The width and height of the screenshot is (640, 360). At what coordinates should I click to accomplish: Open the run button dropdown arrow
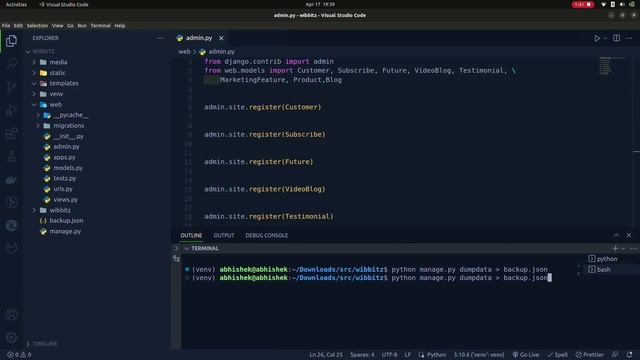605,38
